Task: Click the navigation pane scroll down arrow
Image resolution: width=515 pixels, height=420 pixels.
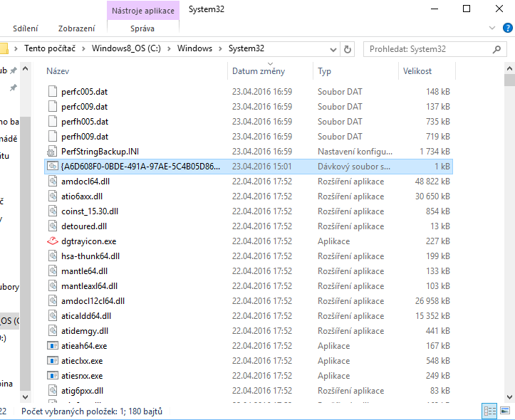Action: click(26, 397)
